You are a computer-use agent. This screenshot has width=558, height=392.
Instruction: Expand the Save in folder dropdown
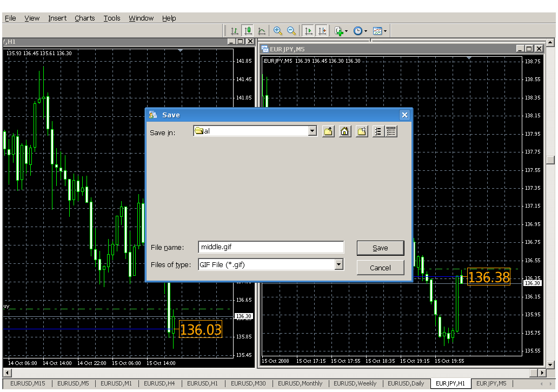pyautogui.click(x=312, y=131)
